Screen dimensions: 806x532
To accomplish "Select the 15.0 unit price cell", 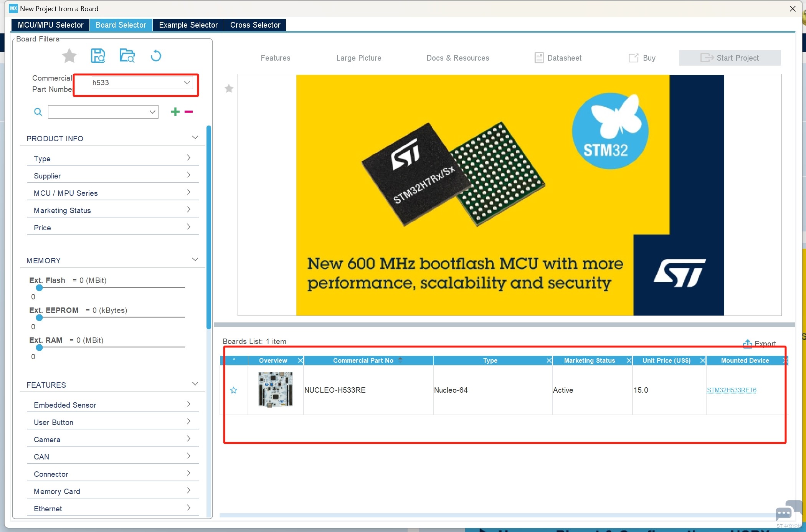I will [669, 390].
